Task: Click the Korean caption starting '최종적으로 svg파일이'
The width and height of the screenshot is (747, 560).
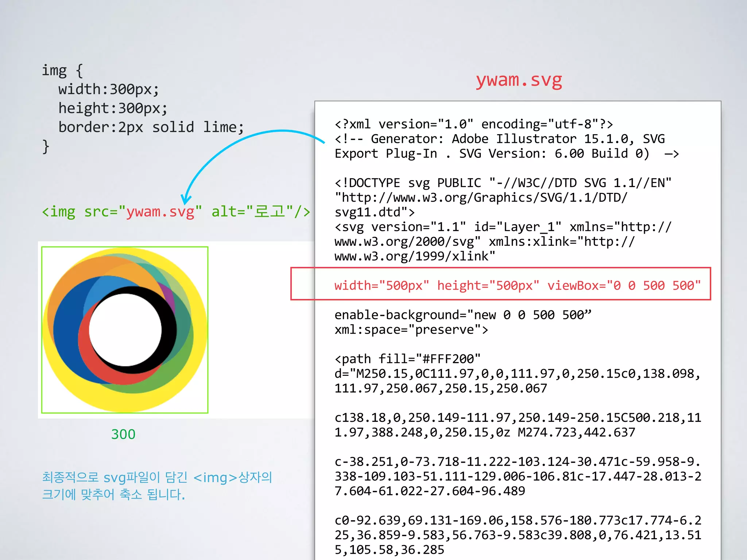Action: coord(157,477)
